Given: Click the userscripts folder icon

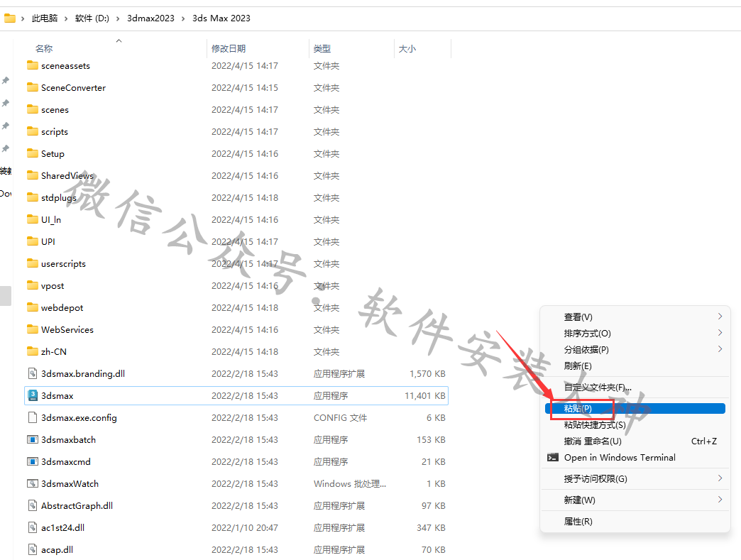Looking at the screenshot, I should coord(33,263).
